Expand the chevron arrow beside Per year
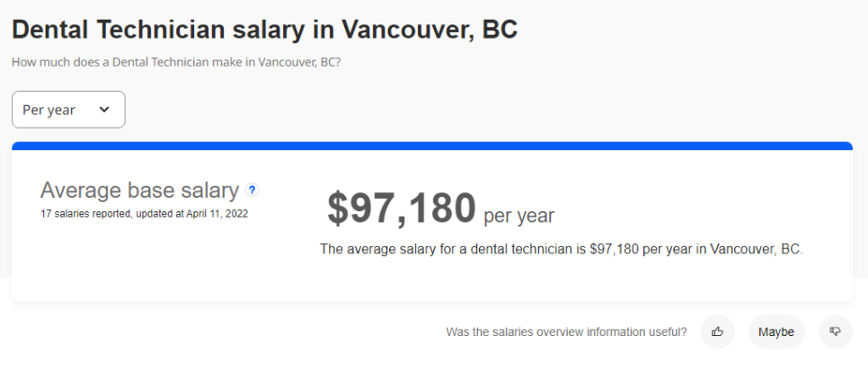 tap(104, 110)
